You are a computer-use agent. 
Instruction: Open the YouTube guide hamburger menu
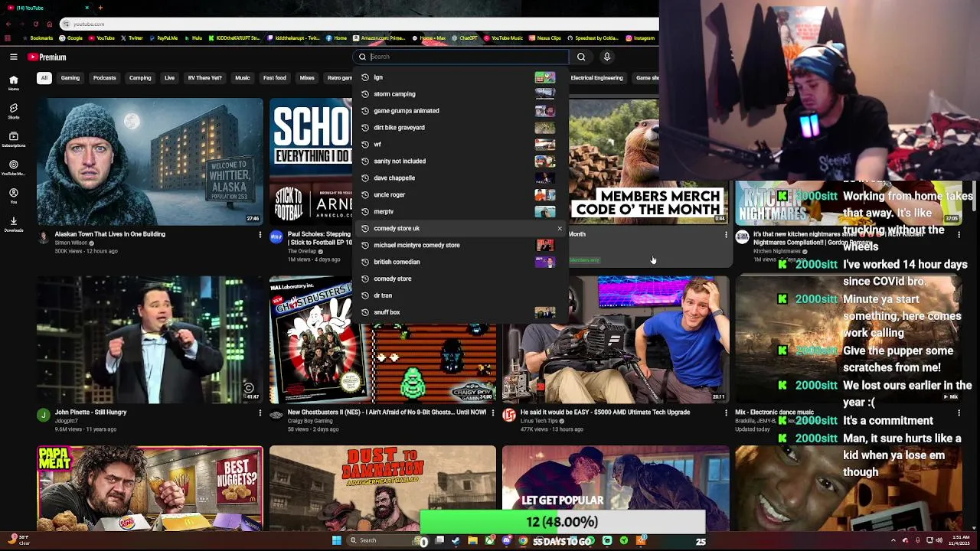coord(13,57)
